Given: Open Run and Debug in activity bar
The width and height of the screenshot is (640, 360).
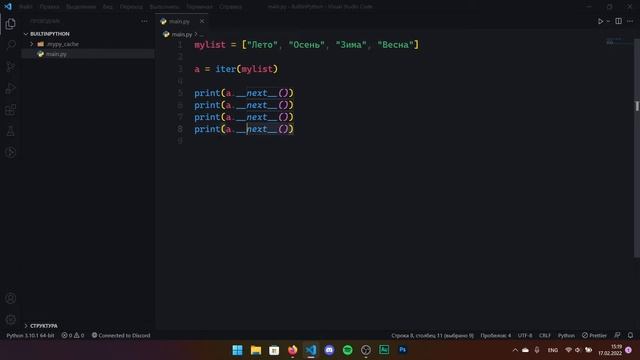Looking at the screenshot, I should click(11, 88).
